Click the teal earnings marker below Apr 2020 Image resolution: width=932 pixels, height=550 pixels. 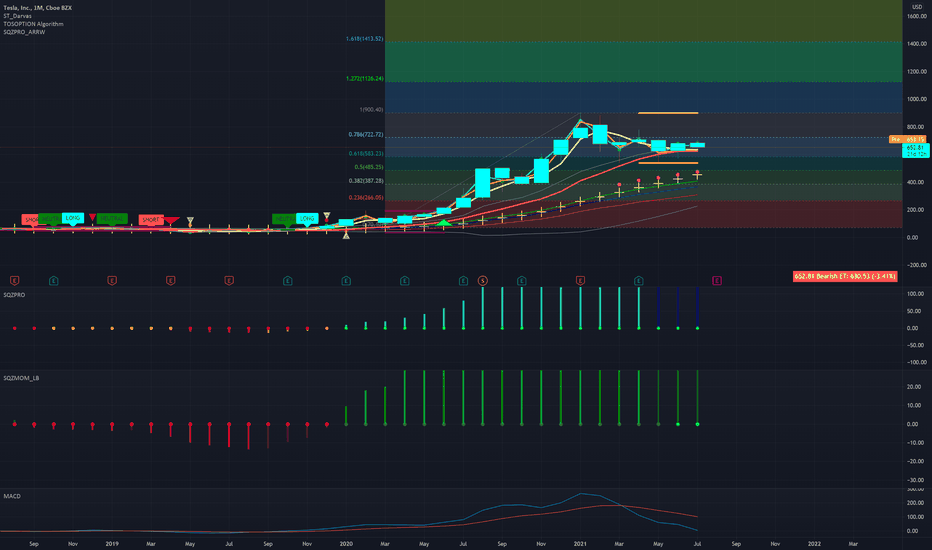(405, 281)
